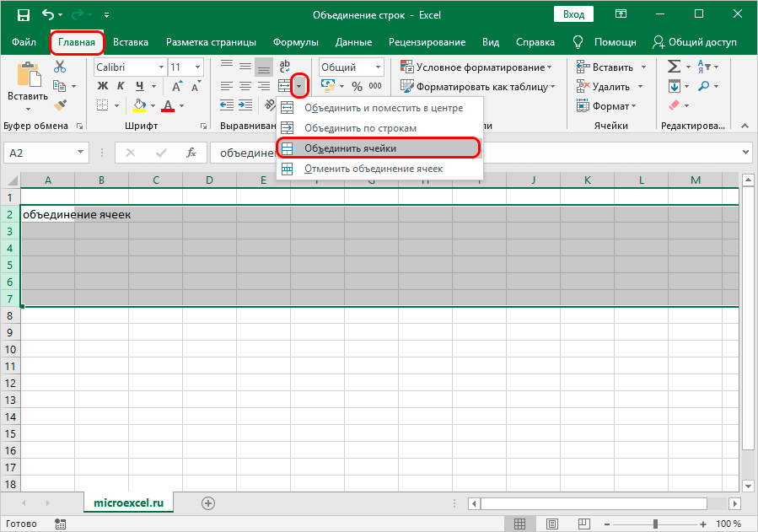Switch to Page Layout view
The width and height of the screenshot is (758, 532).
tap(552, 524)
